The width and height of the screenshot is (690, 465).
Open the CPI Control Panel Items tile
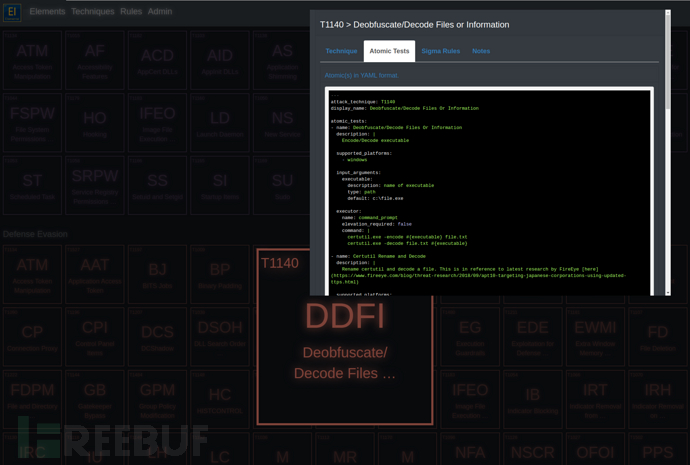pyautogui.click(x=95, y=337)
